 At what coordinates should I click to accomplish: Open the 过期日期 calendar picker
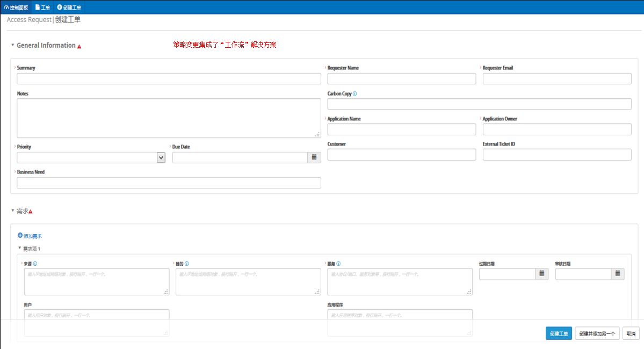(x=542, y=274)
